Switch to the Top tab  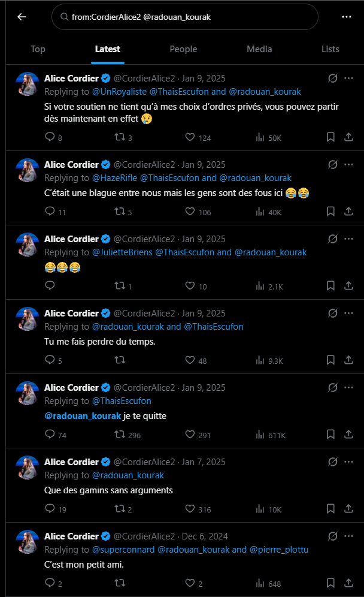38,49
